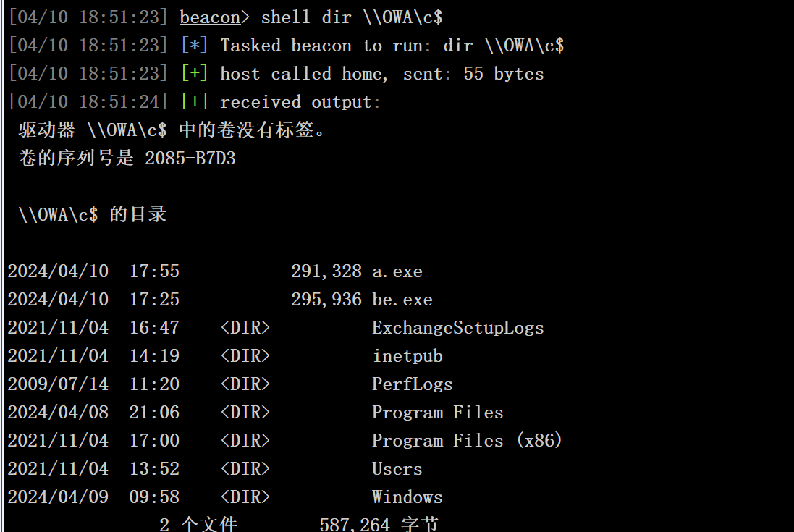This screenshot has height=532, width=794.
Task: Click the PerfLogs directory name
Action: [412, 384]
